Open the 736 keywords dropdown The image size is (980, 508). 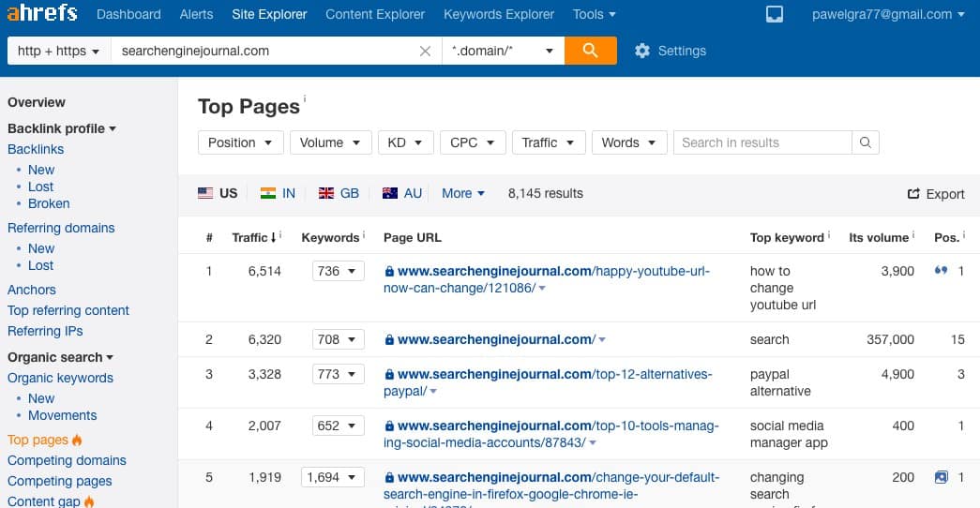(339, 271)
